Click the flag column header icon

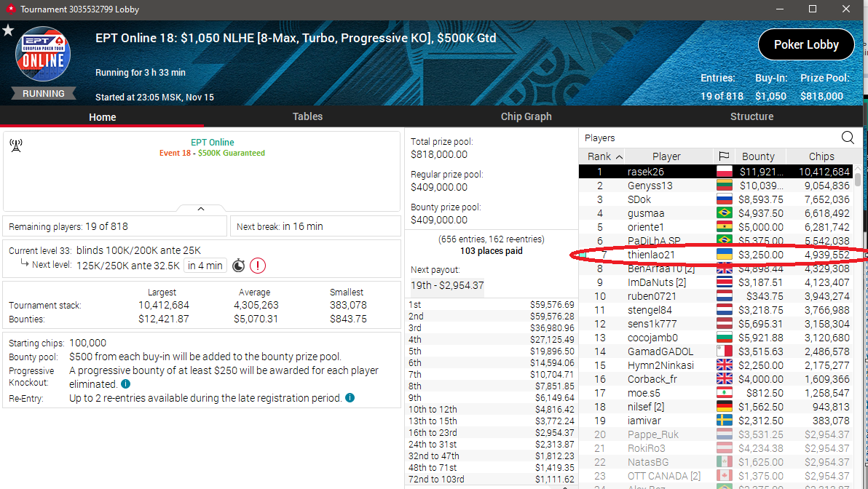pos(724,156)
